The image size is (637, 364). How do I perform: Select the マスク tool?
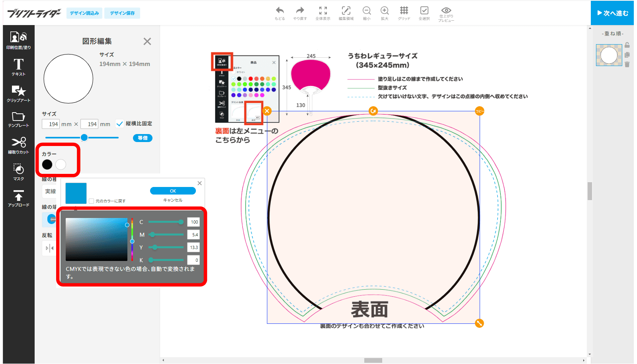18,172
